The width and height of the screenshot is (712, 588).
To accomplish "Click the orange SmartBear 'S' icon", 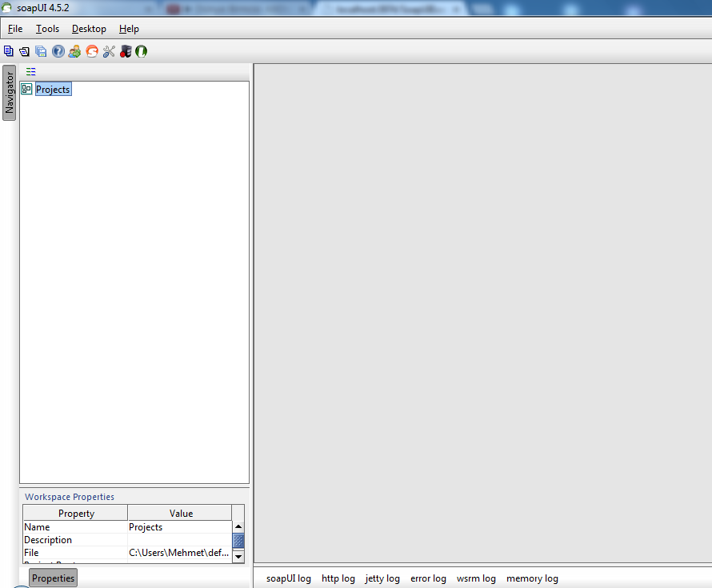I will pyautogui.click(x=92, y=51).
